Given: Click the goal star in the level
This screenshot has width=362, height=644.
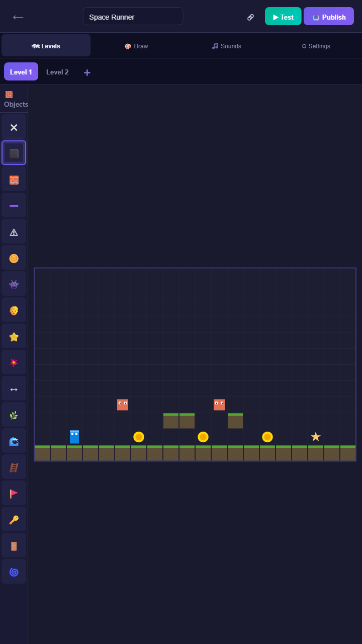Looking at the screenshot, I should point(316,437).
